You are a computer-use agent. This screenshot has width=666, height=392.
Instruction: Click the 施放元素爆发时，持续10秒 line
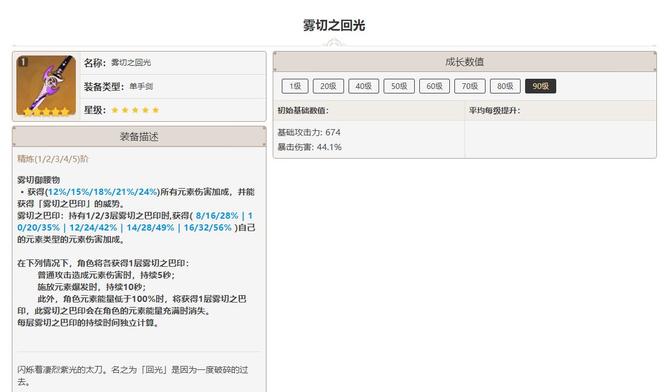[91, 287]
